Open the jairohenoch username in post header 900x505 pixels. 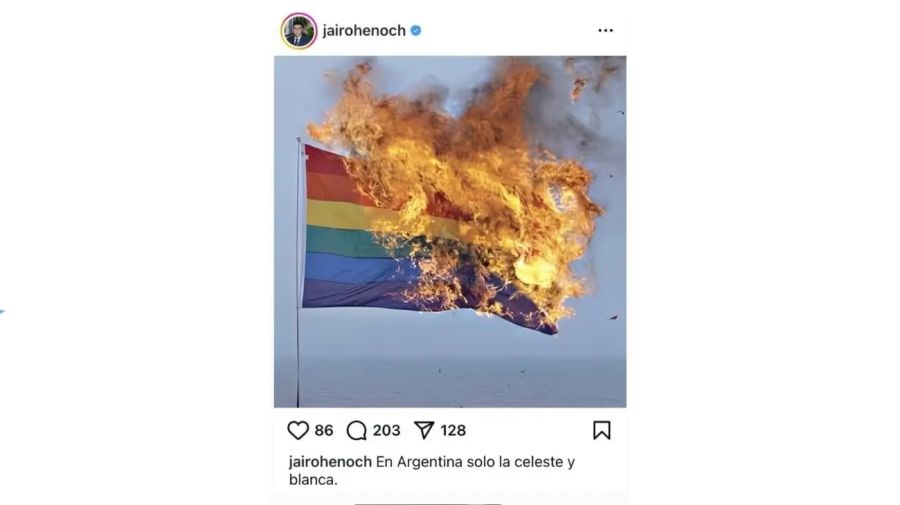coord(364,30)
